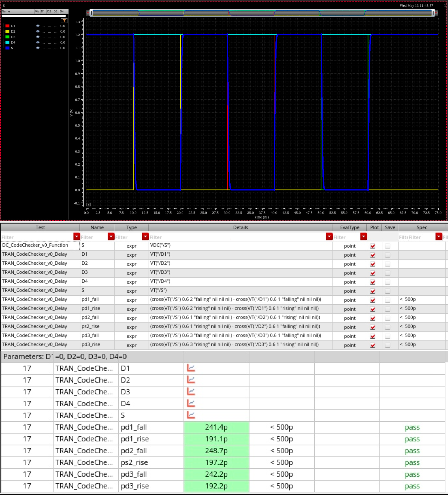Click the 248.7p result value
This screenshot has height=495, width=448.
tap(216, 451)
